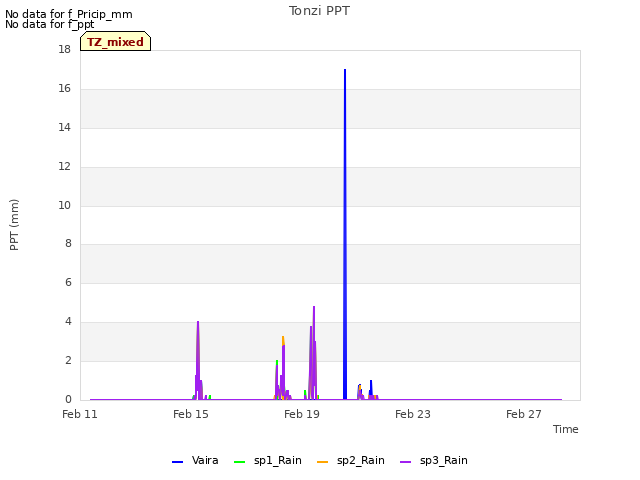
Task: Click the orange sp2_Rain legend color marker
Action: (x=322, y=462)
